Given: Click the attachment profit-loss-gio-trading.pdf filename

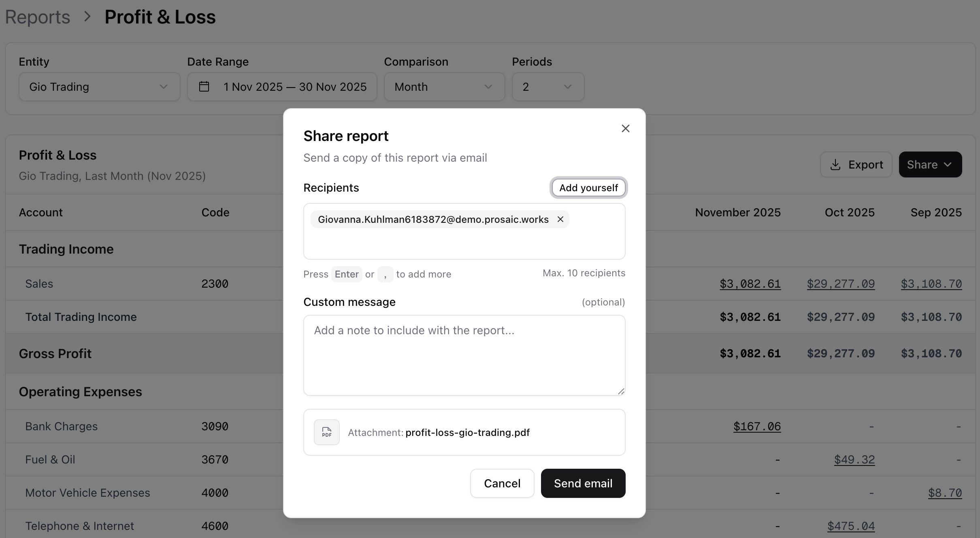Looking at the screenshot, I should click(x=467, y=432).
